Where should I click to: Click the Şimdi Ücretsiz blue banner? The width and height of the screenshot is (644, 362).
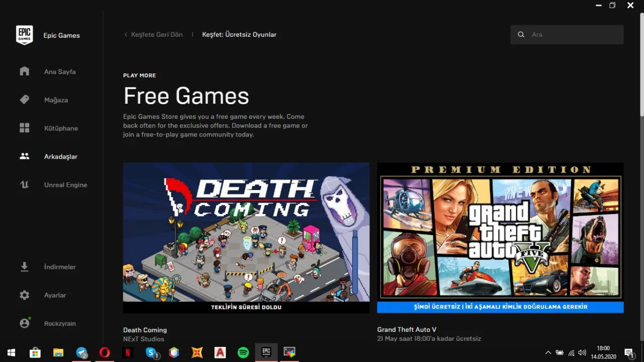[500, 307]
